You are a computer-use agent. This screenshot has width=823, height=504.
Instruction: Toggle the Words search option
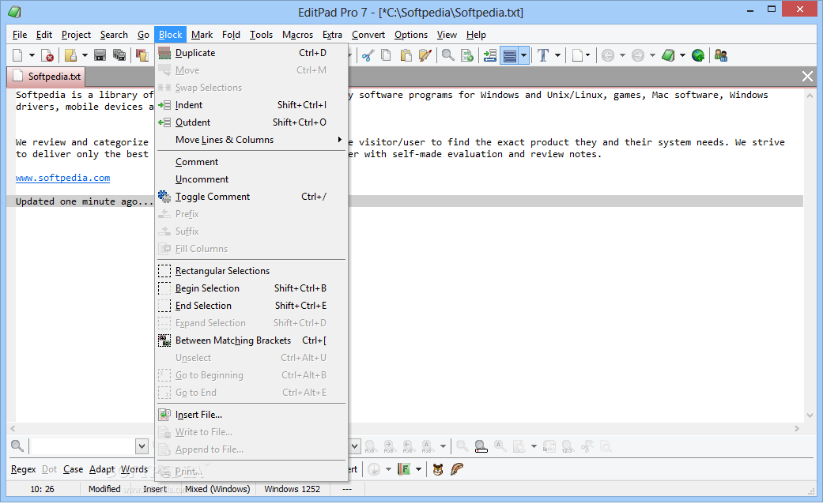[134, 469]
